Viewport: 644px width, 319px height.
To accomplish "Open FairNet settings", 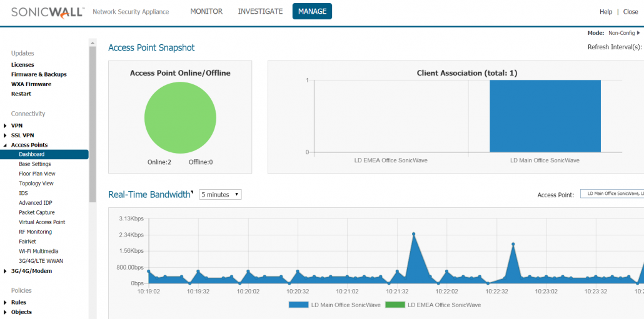I will (x=28, y=242).
